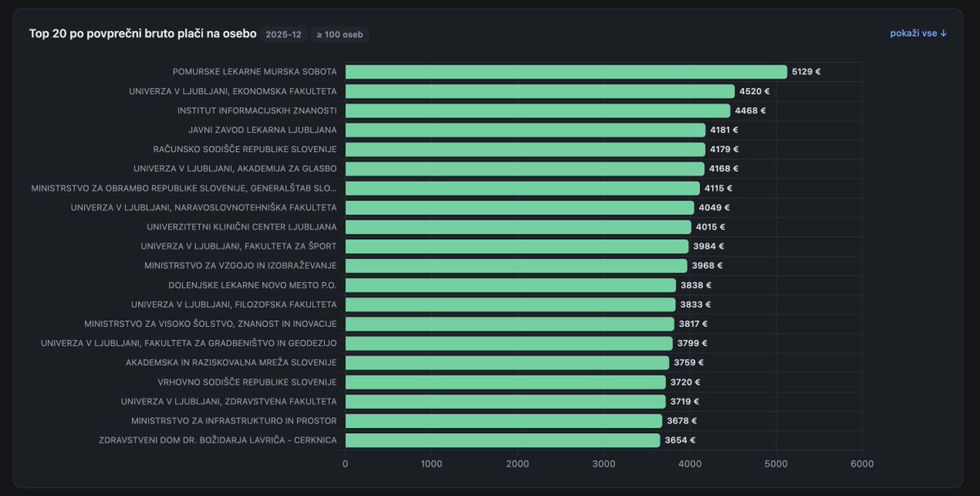Click the Ministrstvo za Visoko Šolstvo bar

tap(510, 324)
